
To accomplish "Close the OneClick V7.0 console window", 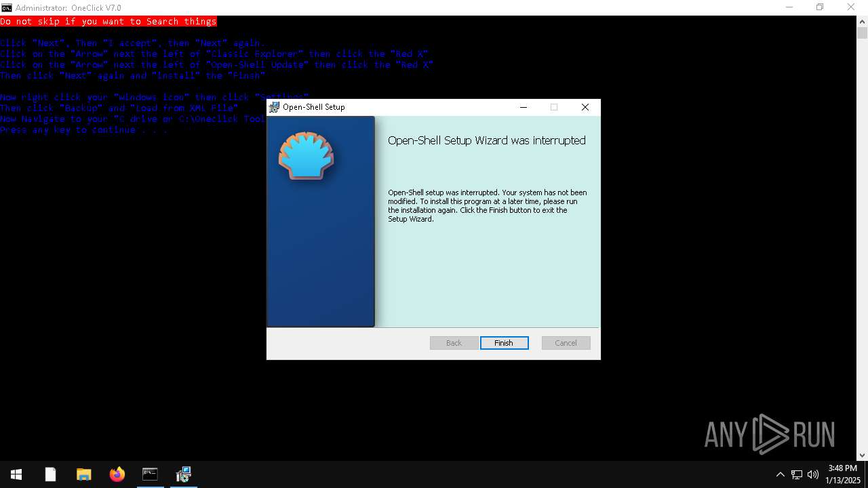I will [x=851, y=7].
